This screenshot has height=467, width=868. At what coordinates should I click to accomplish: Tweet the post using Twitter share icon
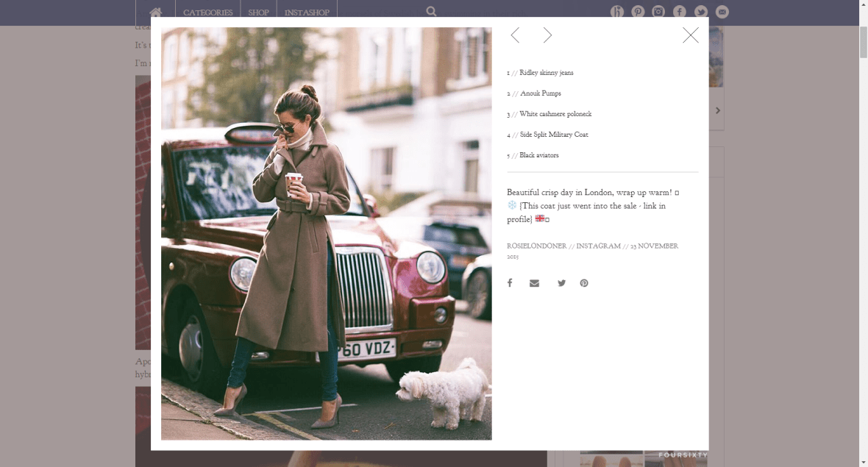(x=561, y=283)
